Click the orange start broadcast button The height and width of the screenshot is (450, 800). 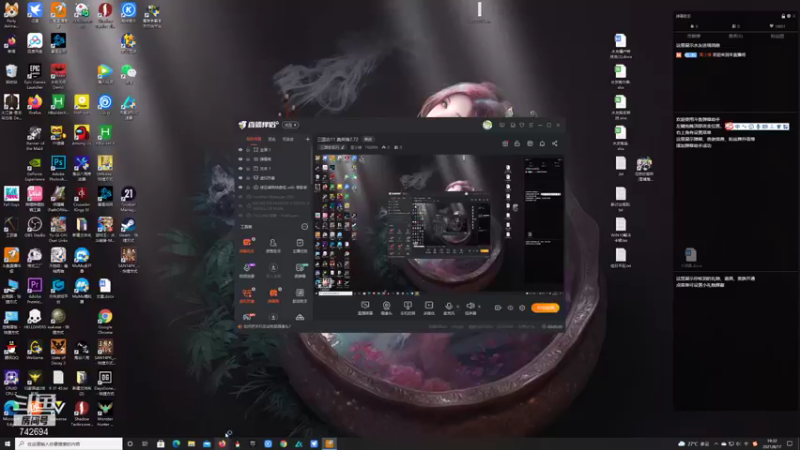(x=545, y=308)
